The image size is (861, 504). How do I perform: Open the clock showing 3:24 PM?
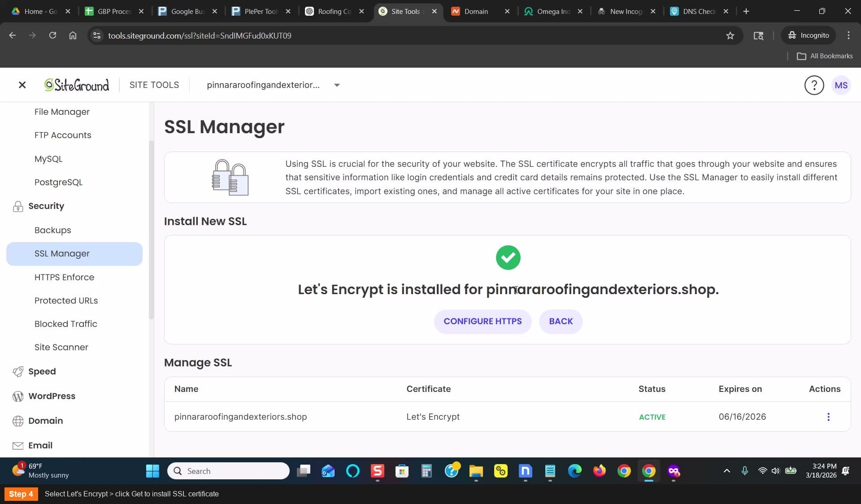click(821, 471)
